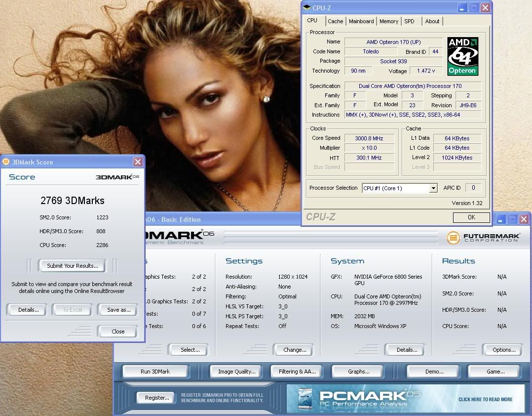
Task: Minimize the CPU-Z window
Action: (x=462, y=8)
